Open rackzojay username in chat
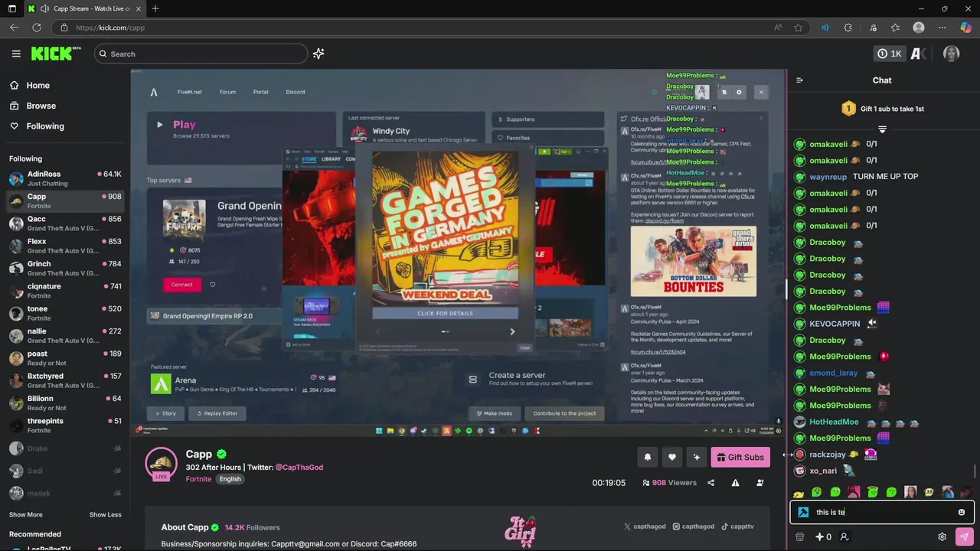980x551 pixels. click(x=827, y=455)
